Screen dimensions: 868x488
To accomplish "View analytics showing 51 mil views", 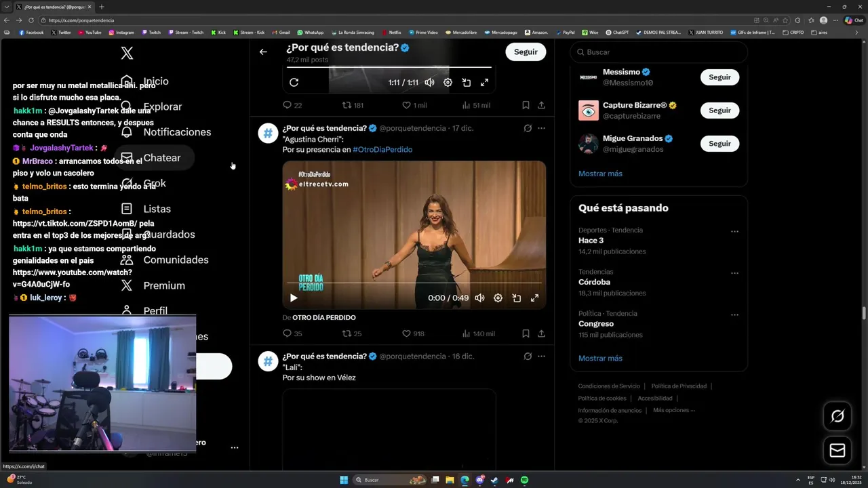I will point(475,105).
